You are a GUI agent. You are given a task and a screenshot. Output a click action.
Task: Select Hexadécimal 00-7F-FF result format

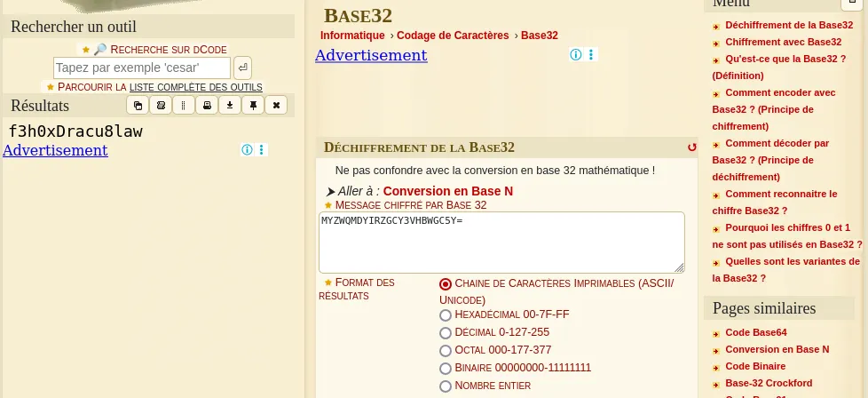445,314
